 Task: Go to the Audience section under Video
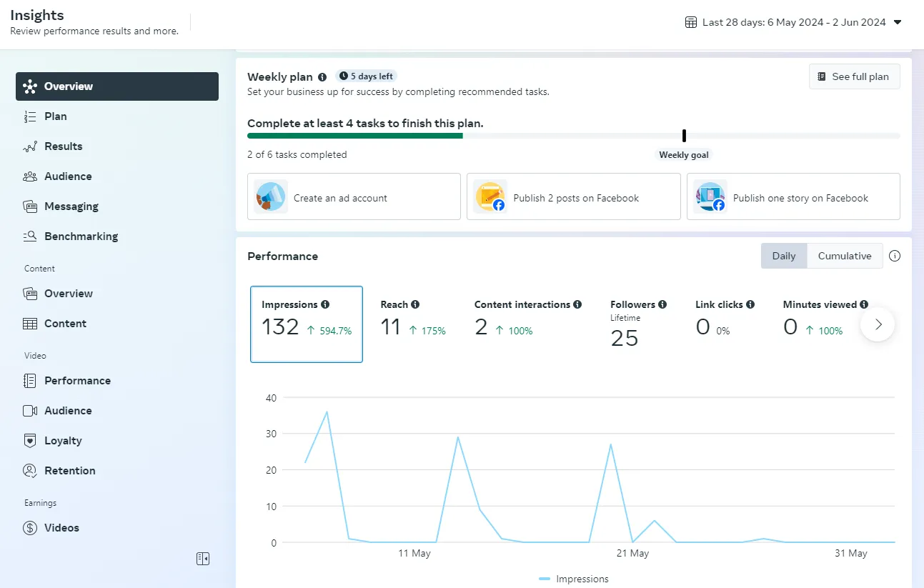point(68,411)
